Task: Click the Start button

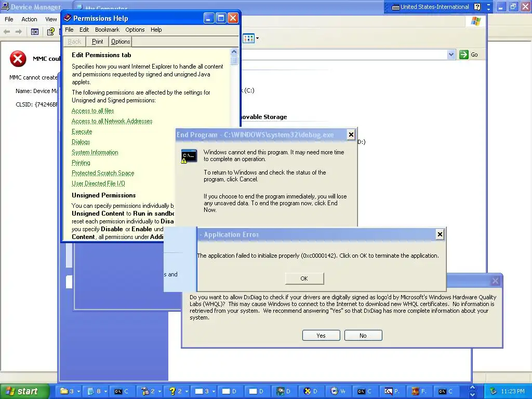Action: tap(24, 391)
